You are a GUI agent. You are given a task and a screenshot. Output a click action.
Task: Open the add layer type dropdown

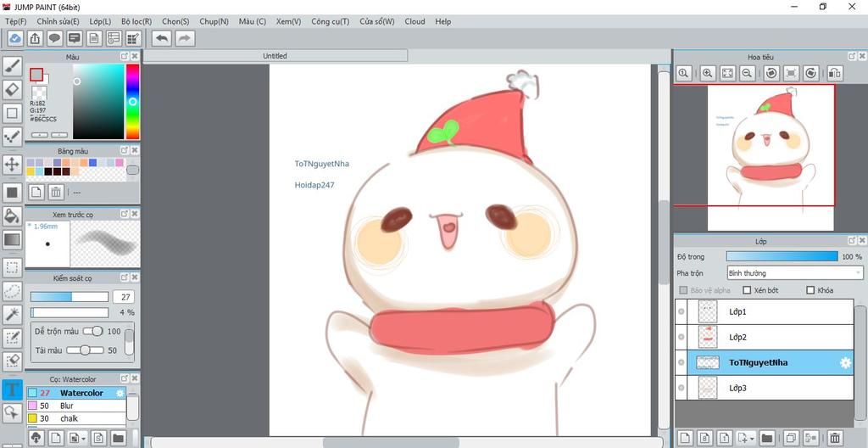(x=746, y=438)
